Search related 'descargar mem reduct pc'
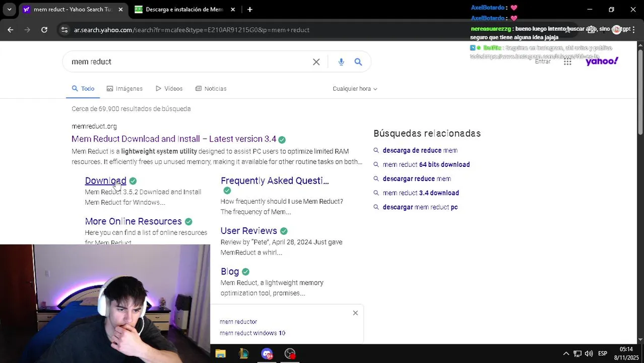The width and height of the screenshot is (644, 363). click(x=420, y=207)
